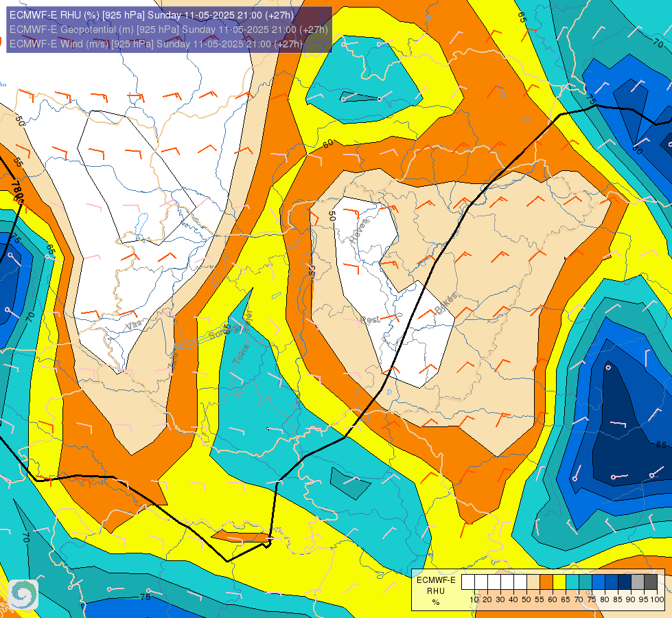Screen dimensions: 672x618
Task: Click the '100' value on the legend scale
Action: click(657, 599)
